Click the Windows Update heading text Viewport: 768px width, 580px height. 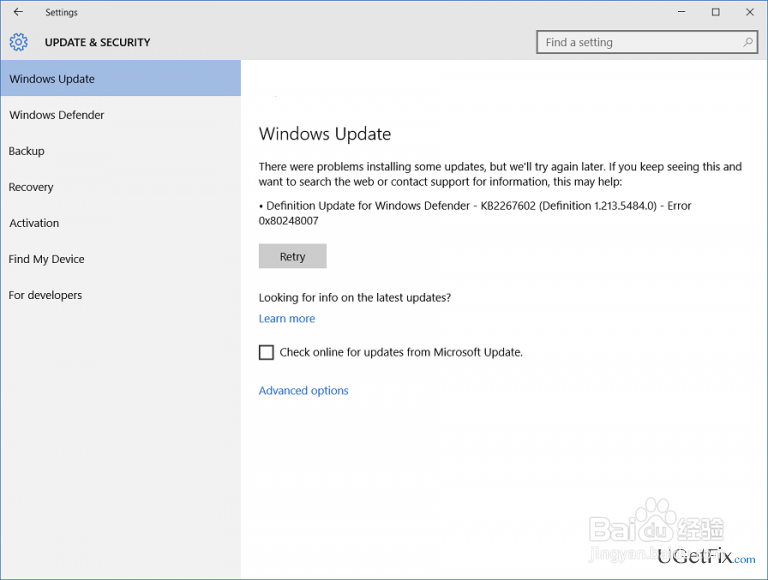(325, 134)
